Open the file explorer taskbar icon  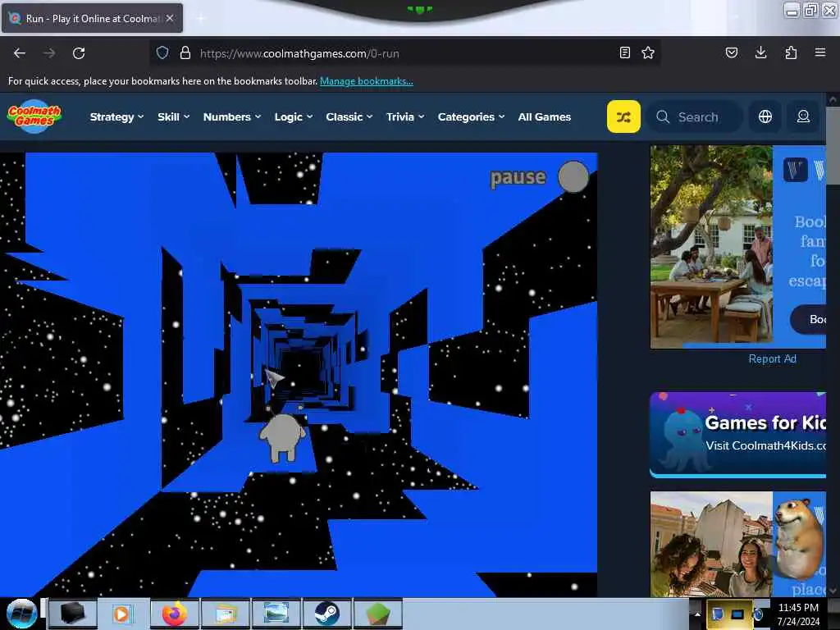[226, 614]
